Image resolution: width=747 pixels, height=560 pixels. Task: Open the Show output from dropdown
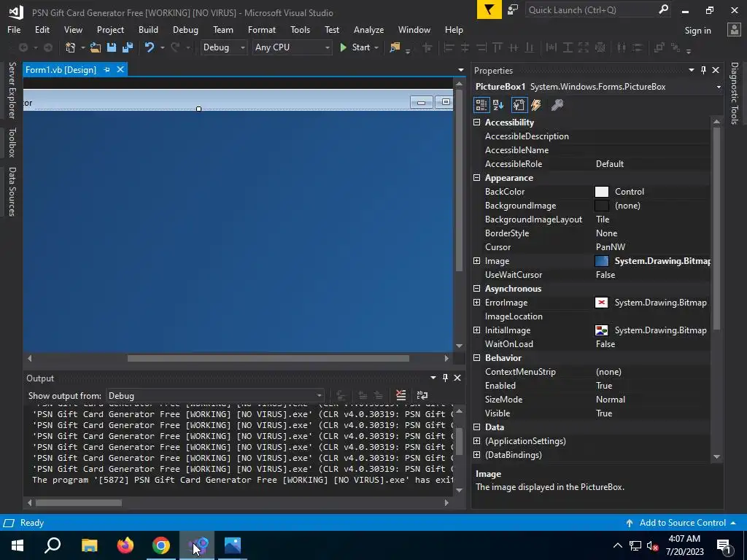click(215, 396)
